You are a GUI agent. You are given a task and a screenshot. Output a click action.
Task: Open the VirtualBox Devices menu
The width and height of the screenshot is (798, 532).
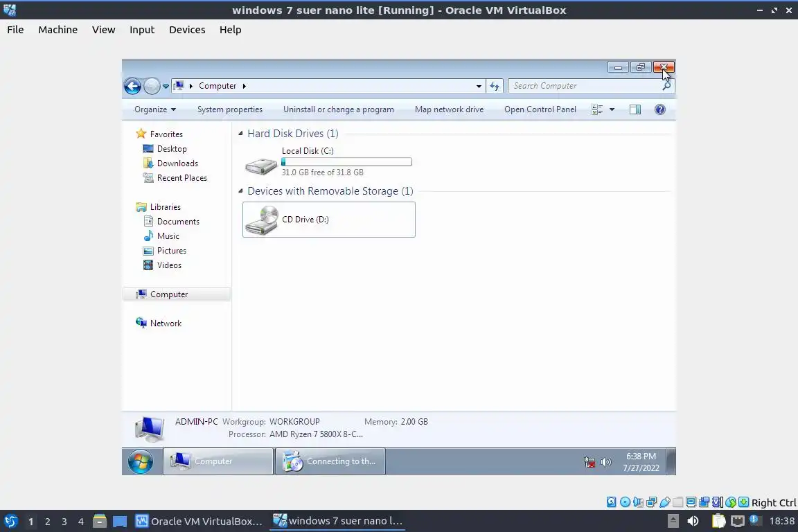(x=187, y=30)
